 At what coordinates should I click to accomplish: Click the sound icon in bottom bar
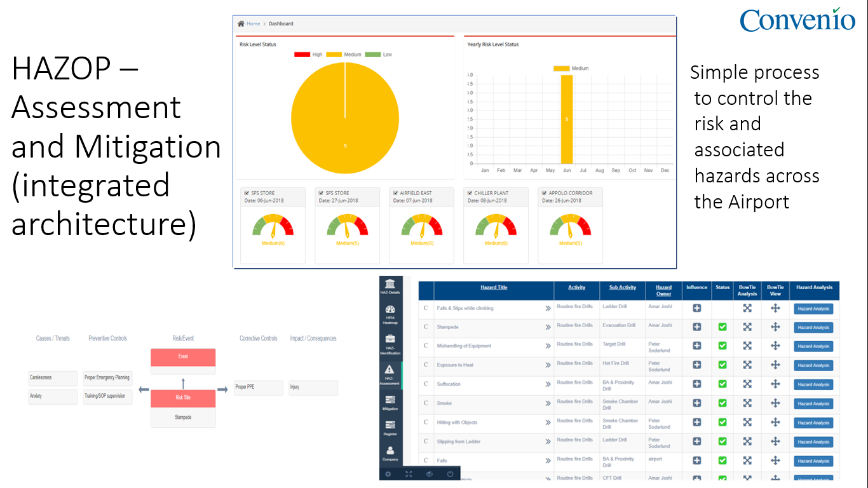pos(430,474)
